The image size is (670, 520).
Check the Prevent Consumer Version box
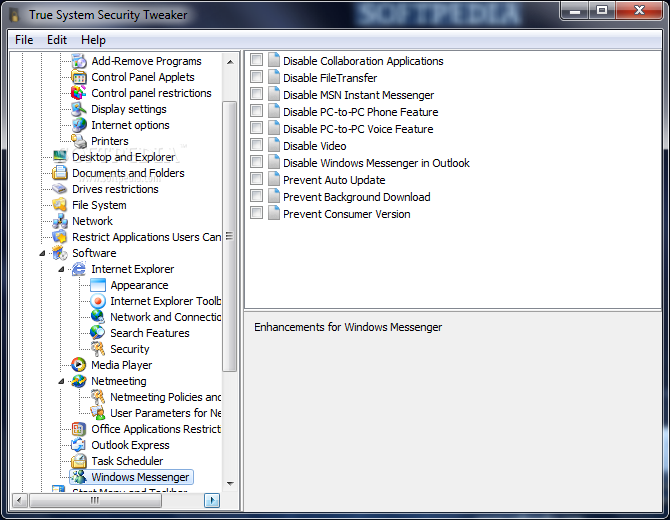tap(256, 213)
